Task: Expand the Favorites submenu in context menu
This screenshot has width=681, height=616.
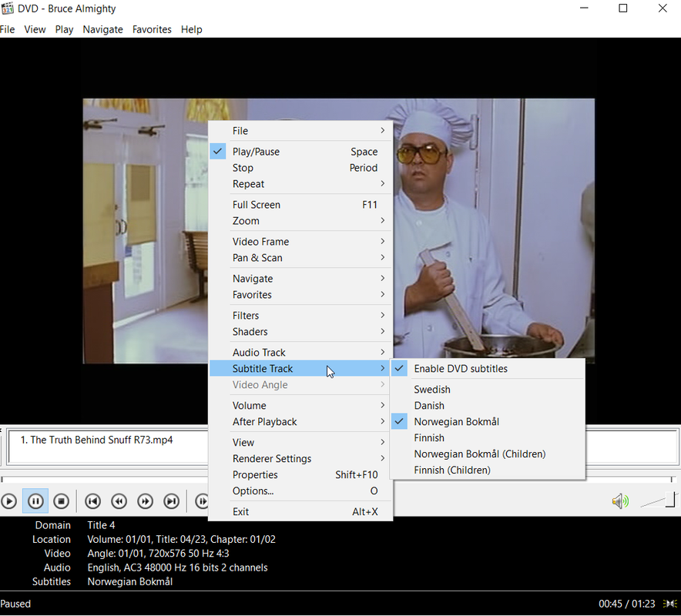Action: click(300, 295)
